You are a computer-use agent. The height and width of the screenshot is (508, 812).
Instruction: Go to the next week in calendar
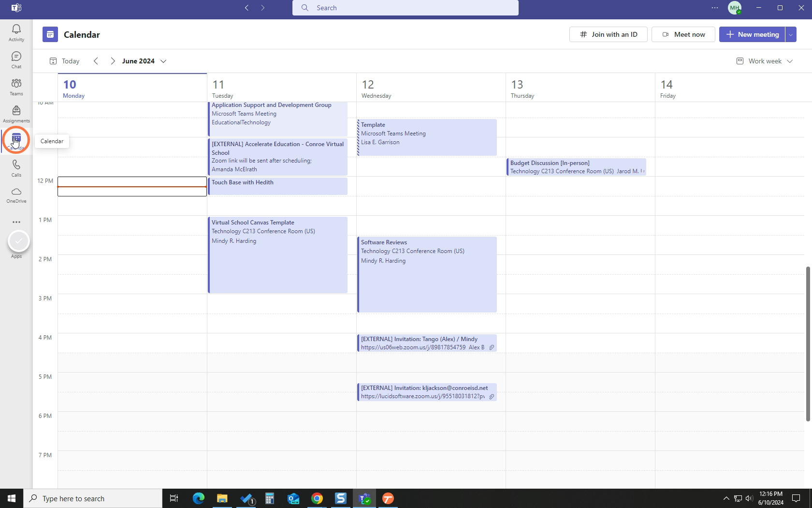113,61
